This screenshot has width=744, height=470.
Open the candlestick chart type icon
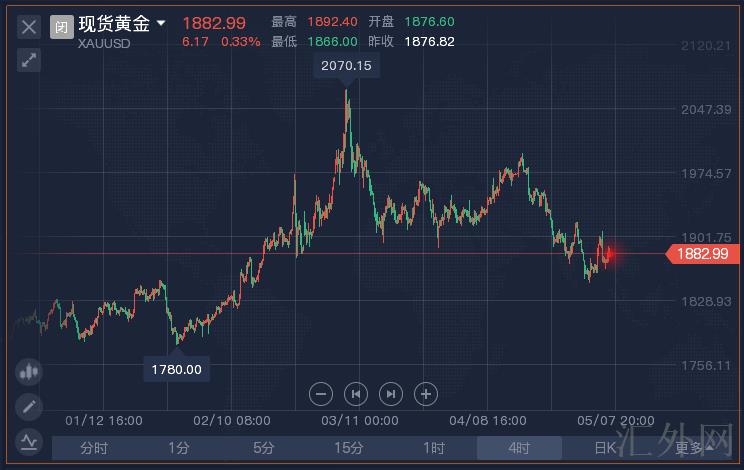pyautogui.click(x=28, y=372)
